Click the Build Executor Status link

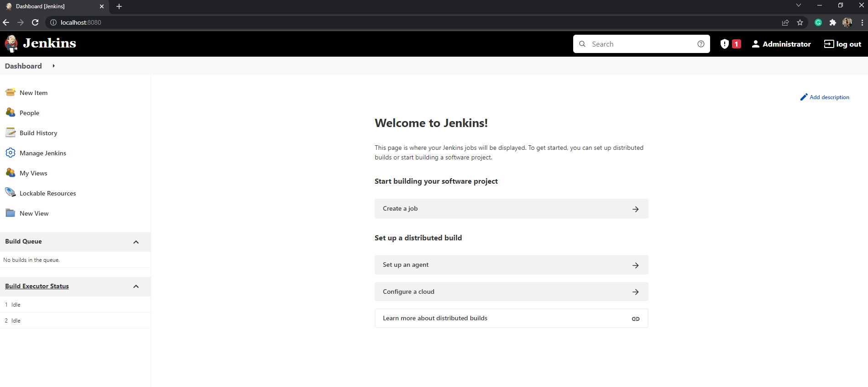(x=37, y=286)
